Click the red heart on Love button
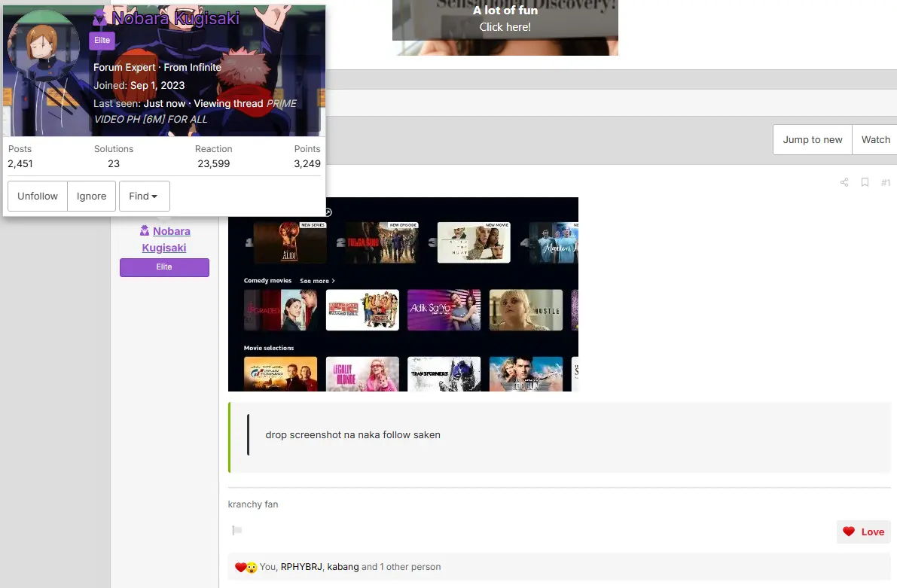Image resolution: width=897 pixels, height=588 pixels. [x=849, y=532]
